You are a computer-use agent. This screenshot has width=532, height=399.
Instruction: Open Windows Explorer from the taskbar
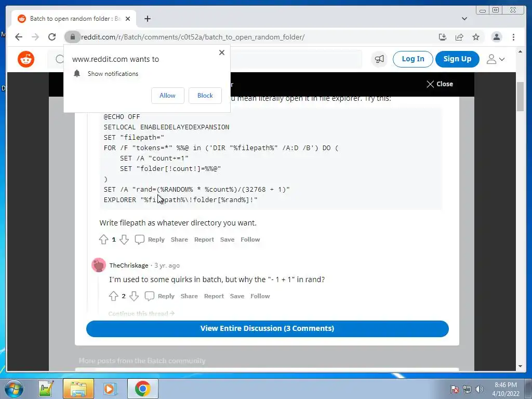click(78, 389)
